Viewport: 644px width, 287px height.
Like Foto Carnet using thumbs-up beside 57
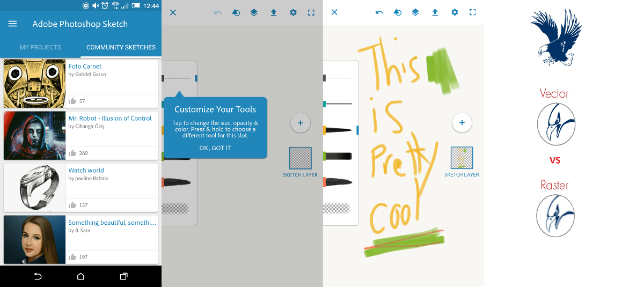point(73,101)
